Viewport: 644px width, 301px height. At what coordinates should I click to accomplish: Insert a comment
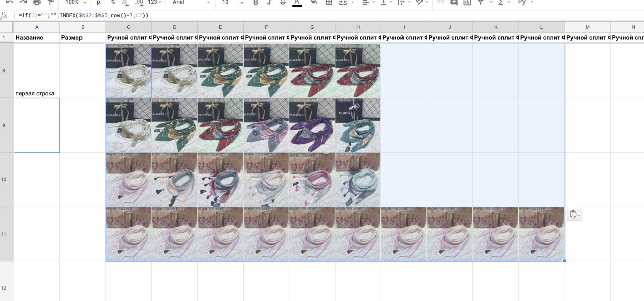point(454,3)
